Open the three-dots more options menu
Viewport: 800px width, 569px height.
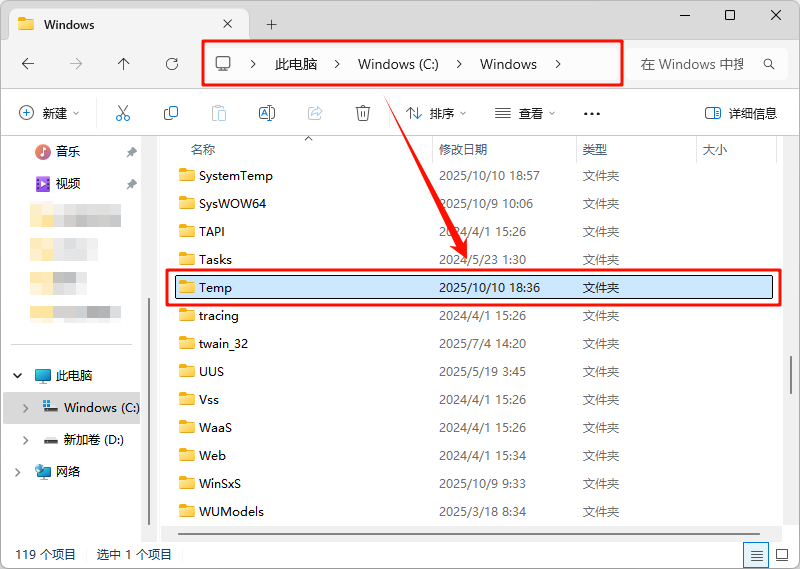point(592,114)
